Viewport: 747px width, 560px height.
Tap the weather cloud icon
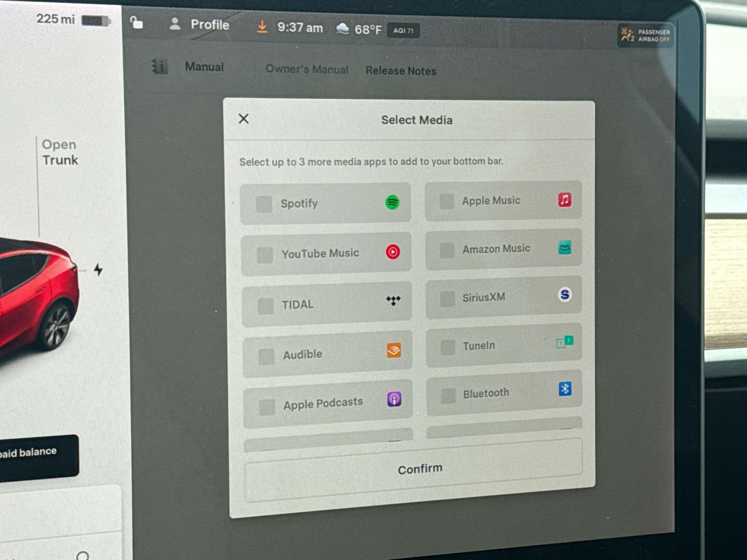click(x=342, y=29)
